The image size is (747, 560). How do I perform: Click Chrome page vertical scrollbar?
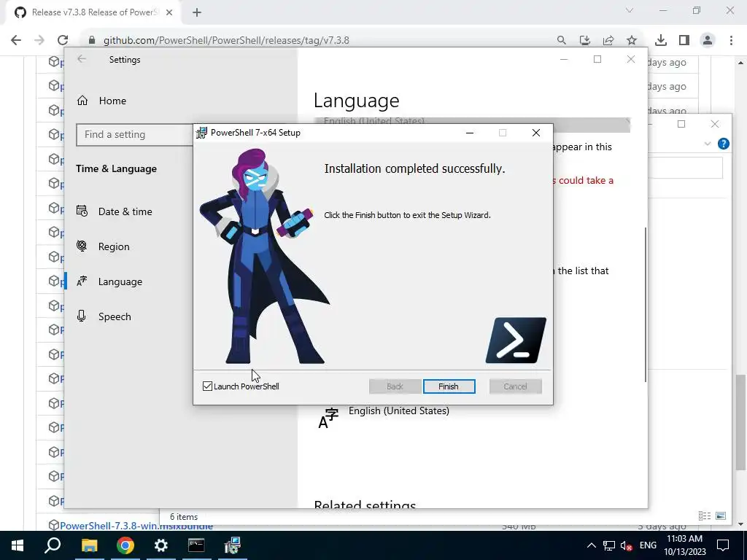(740, 421)
